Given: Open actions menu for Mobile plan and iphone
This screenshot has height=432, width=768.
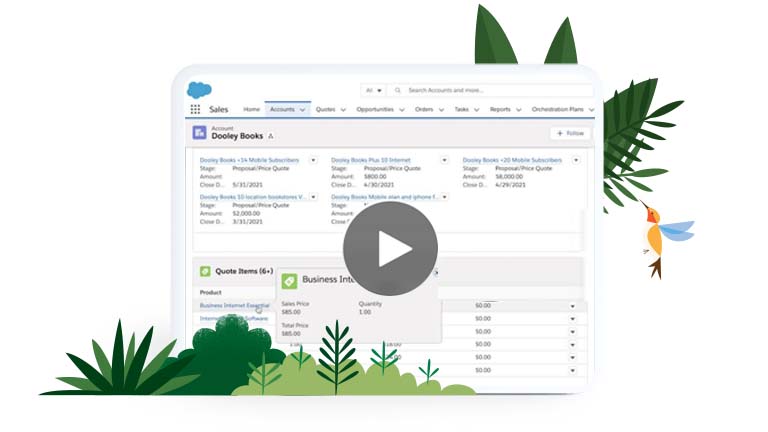Looking at the screenshot, I should [x=444, y=197].
